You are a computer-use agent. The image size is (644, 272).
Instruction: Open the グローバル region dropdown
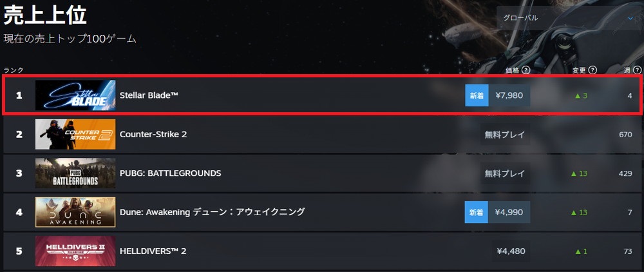(567, 18)
